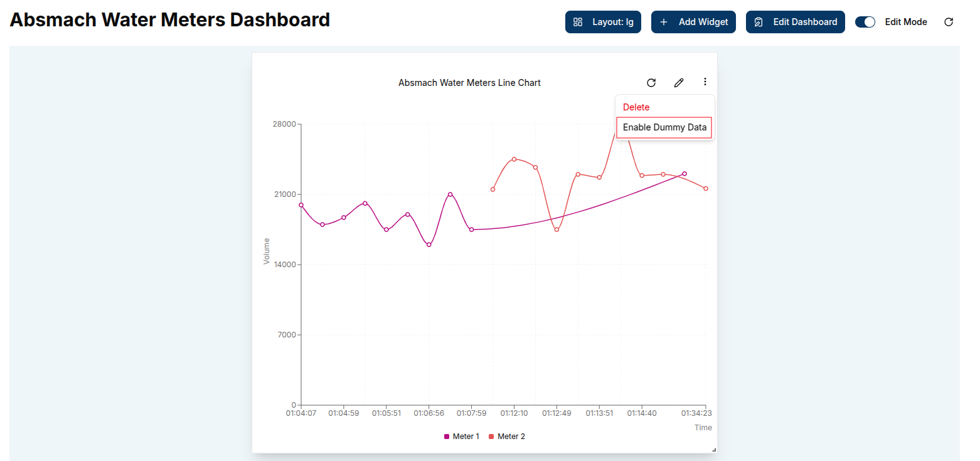Click the Absmach Water Meters Dashboard heading
This screenshot has height=461, width=980.
click(x=170, y=20)
